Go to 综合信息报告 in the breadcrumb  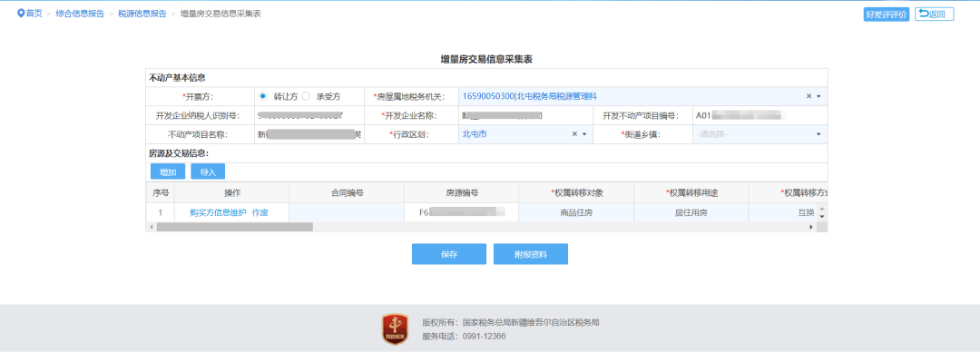(80, 14)
